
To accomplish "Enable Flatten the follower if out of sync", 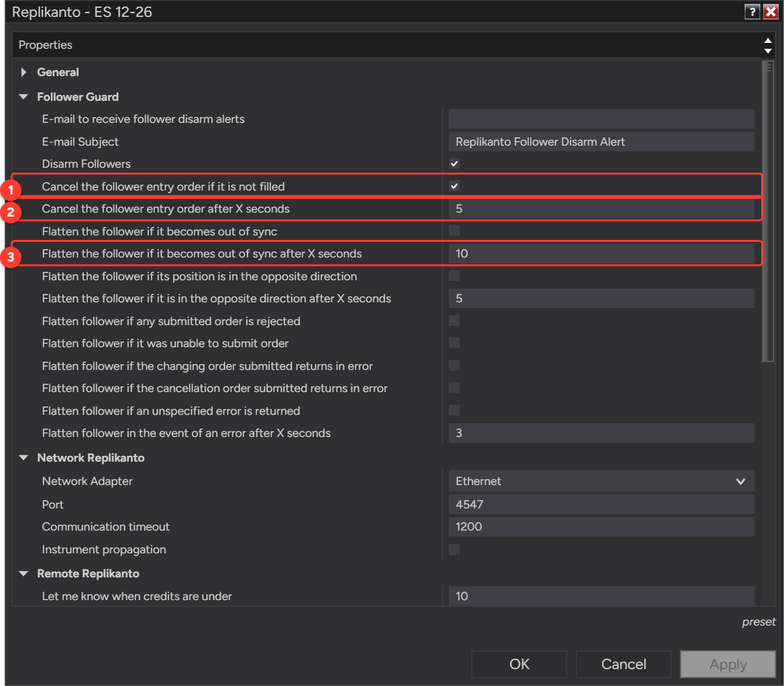I will click(454, 231).
